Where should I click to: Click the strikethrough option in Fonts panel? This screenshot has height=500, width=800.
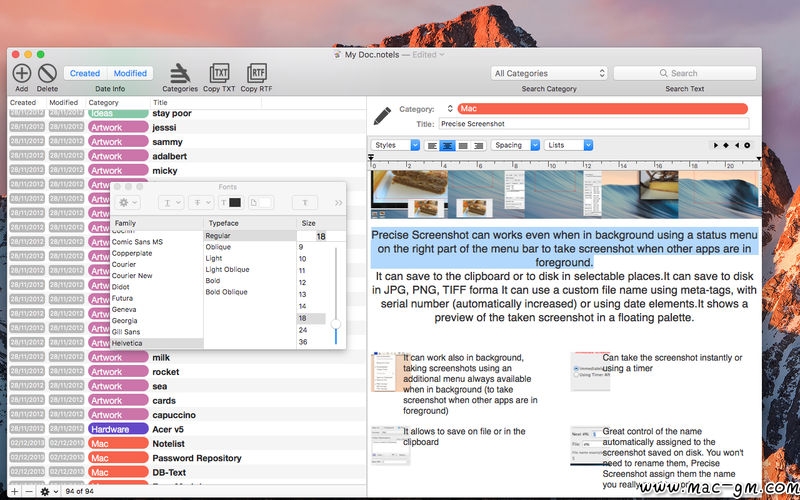coord(201,203)
